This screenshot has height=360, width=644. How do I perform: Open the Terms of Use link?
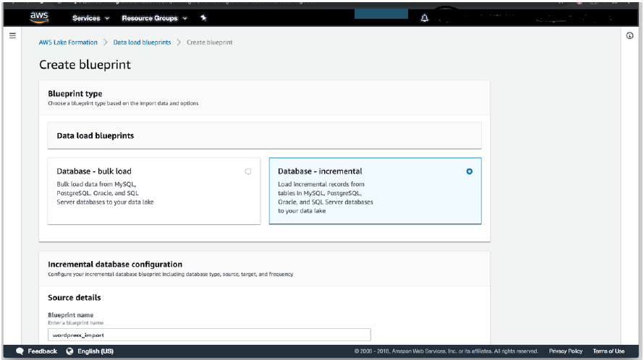point(609,351)
